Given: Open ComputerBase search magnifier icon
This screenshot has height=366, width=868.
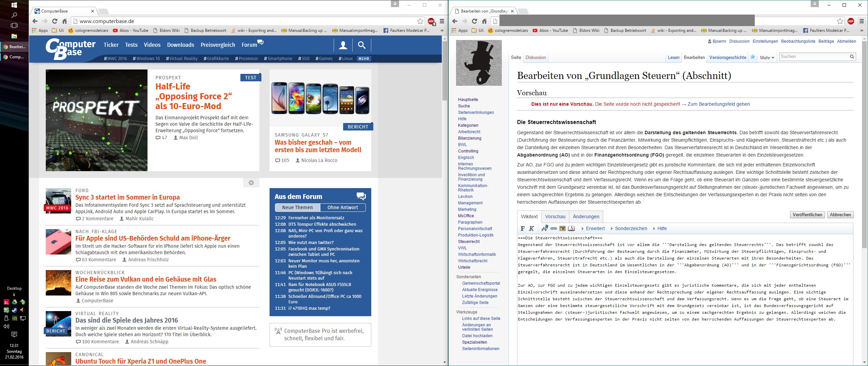Looking at the screenshot, I should (x=362, y=45).
